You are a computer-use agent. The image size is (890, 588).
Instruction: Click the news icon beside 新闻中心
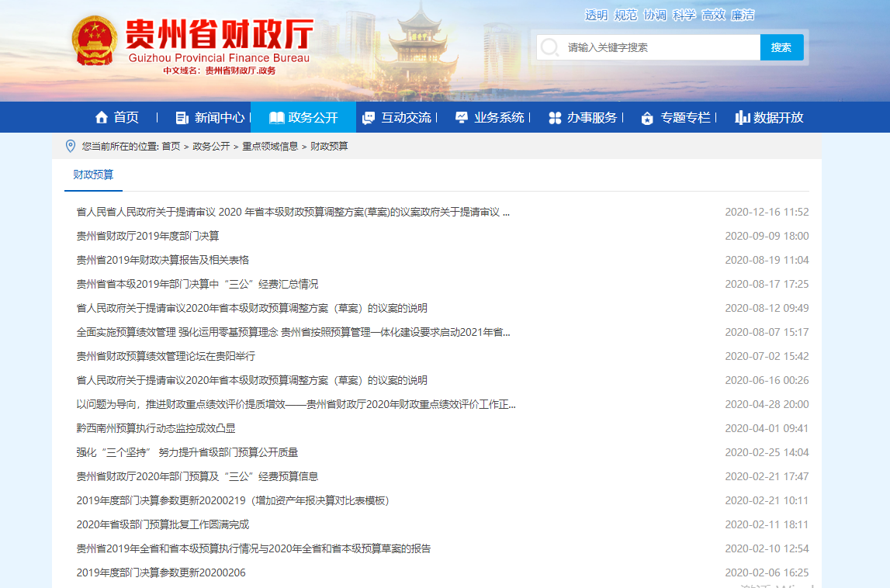pos(182,118)
